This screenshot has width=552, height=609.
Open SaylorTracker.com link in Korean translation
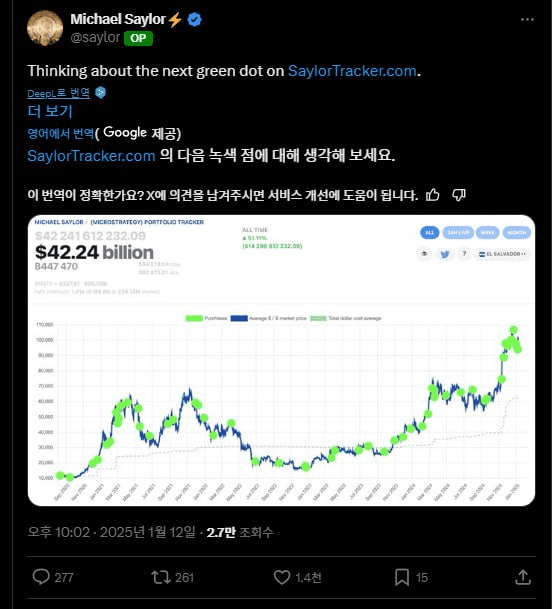[x=91, y=156]
